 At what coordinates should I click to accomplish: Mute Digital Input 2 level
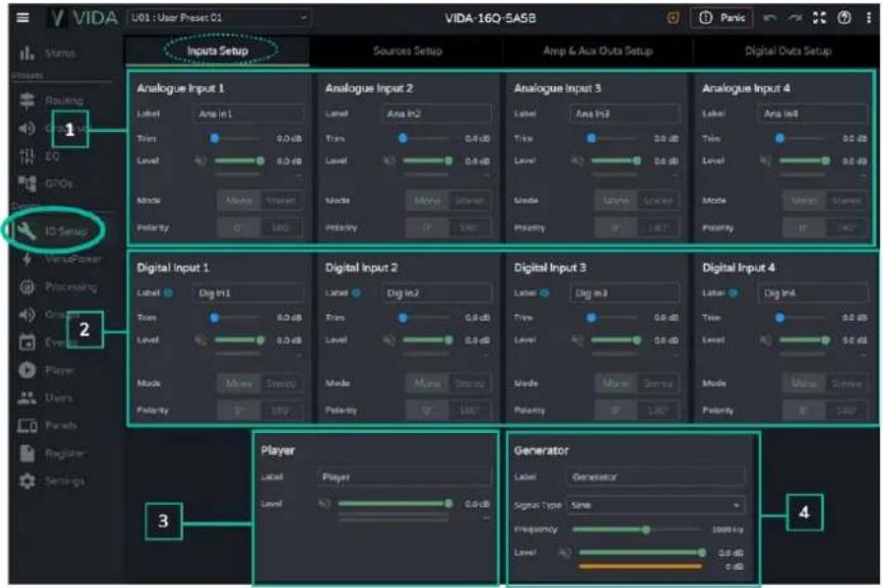click(x=388, y=339)
